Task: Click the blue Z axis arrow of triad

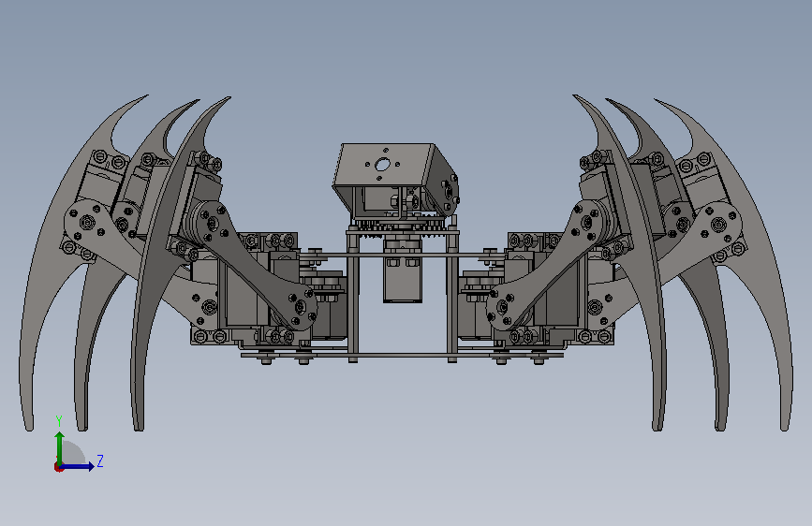Action: point(77,466)
